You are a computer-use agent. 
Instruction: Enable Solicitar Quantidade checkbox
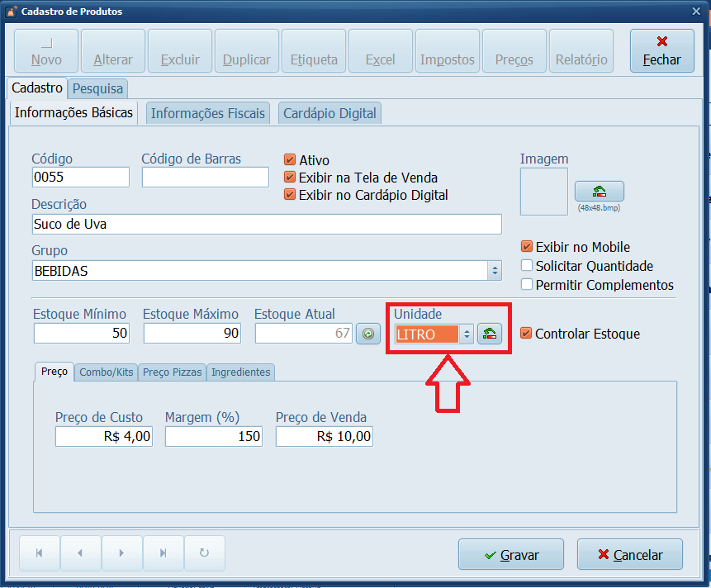pyautogui.click(x=527, y=266)
